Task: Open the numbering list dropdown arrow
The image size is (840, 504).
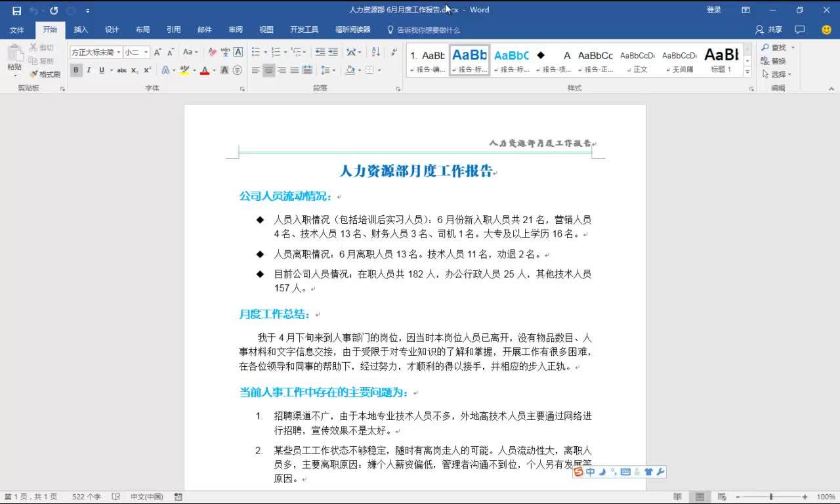Action: [x=285, y=52]
